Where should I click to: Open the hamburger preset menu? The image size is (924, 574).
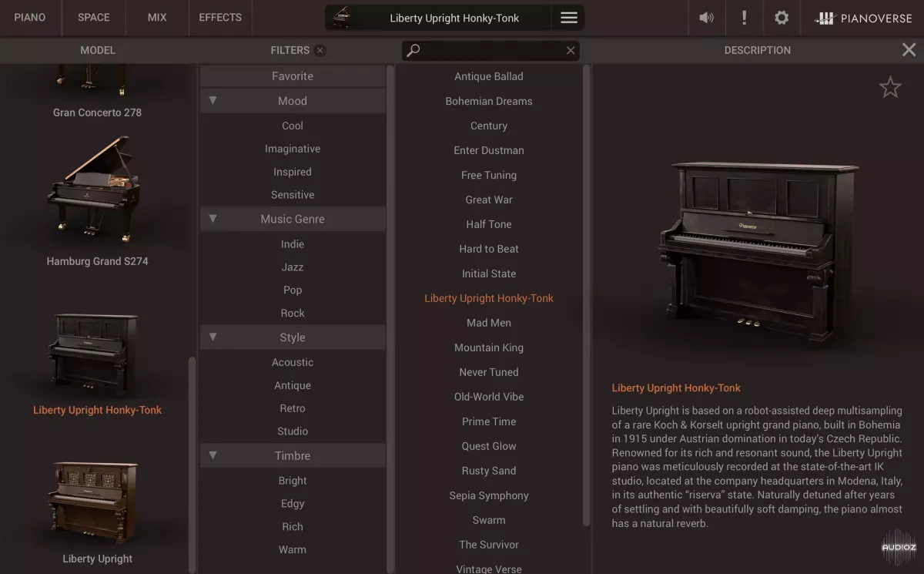(569, 18)
